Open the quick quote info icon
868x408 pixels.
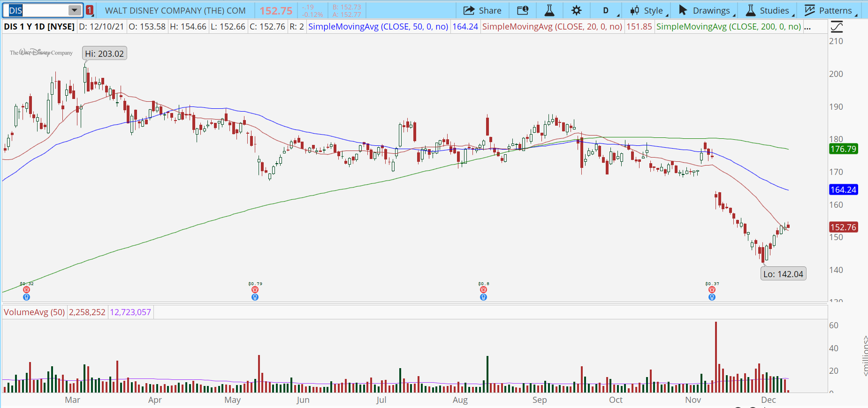522,10
